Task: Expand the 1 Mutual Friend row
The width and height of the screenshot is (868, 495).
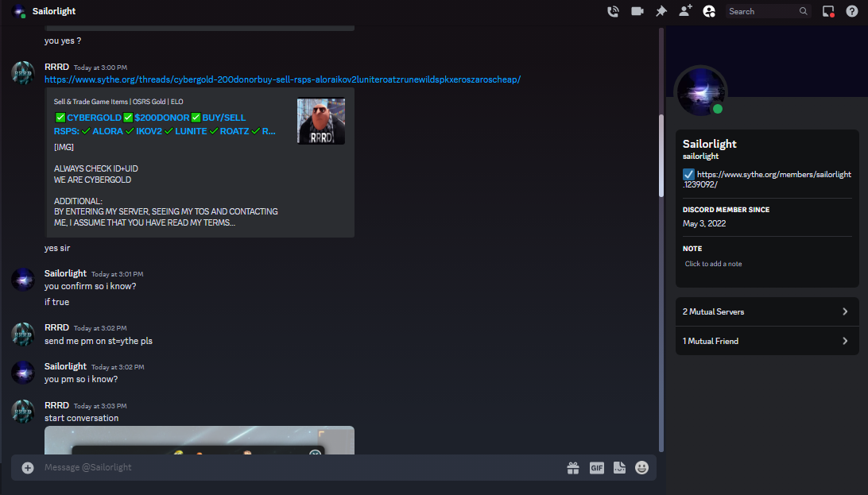Action: pos(767,341)
